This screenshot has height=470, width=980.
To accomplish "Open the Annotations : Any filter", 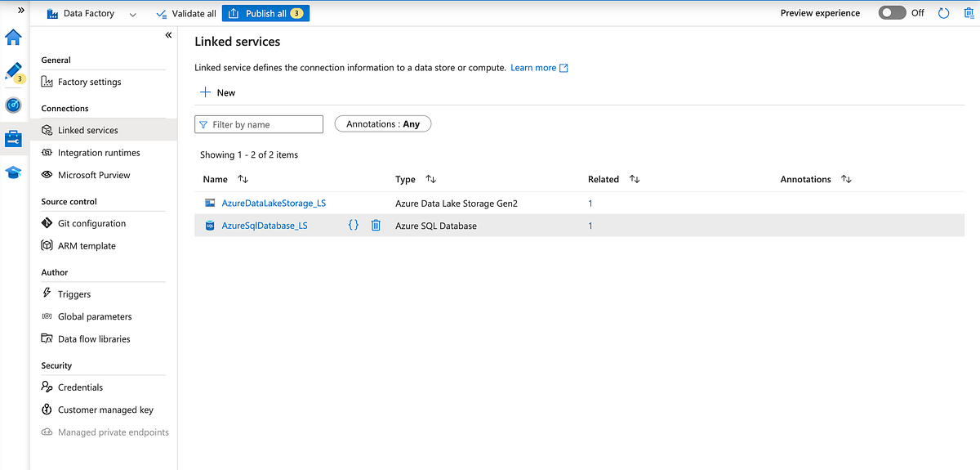I will point(383,124).
